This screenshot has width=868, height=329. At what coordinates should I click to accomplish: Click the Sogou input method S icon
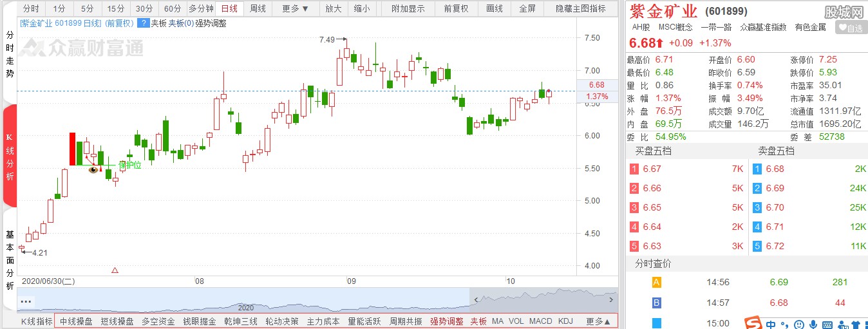753,323
